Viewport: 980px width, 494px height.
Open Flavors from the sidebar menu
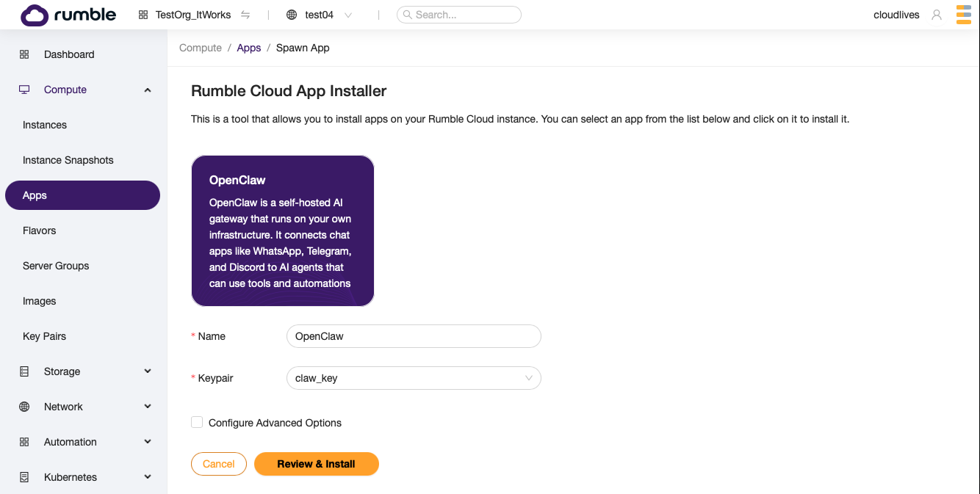39,230
